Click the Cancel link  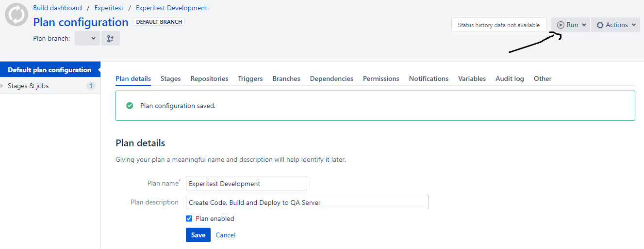coord(226,235)
